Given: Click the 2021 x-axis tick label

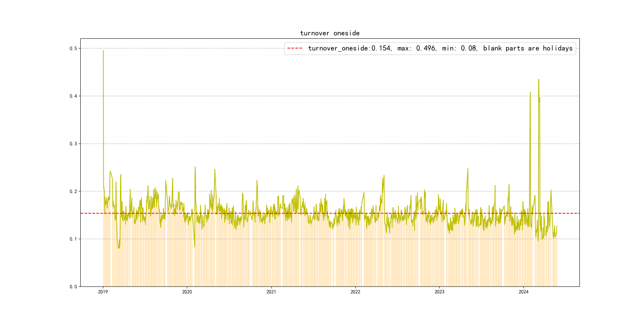Looking at the screenshot, I should (x=271, y=292).
